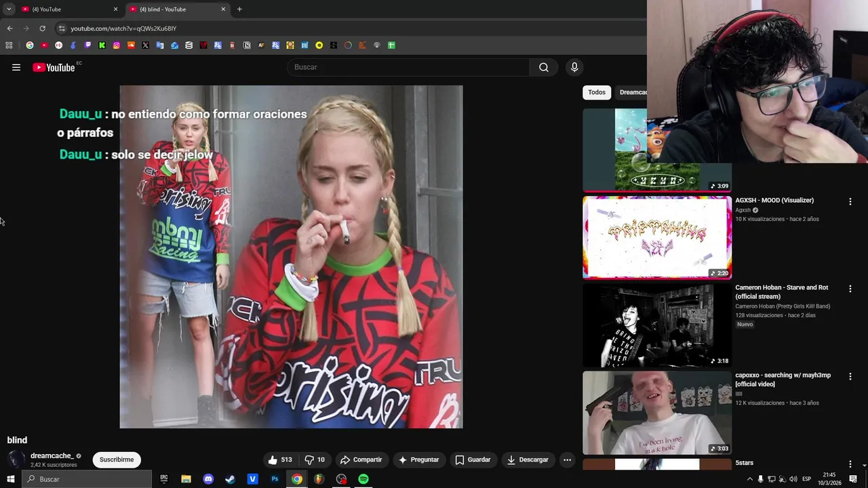Dislike the video showing 10 dislikes
The image size is (868, 488).
[x=315, y=460]
